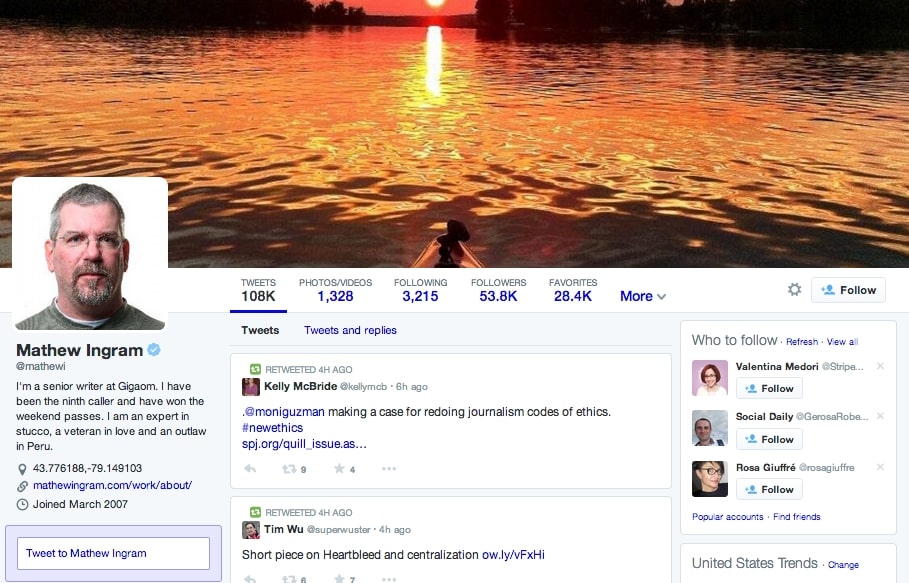
Task: Follow Mathew Ingram
Action: pos(848,289)
